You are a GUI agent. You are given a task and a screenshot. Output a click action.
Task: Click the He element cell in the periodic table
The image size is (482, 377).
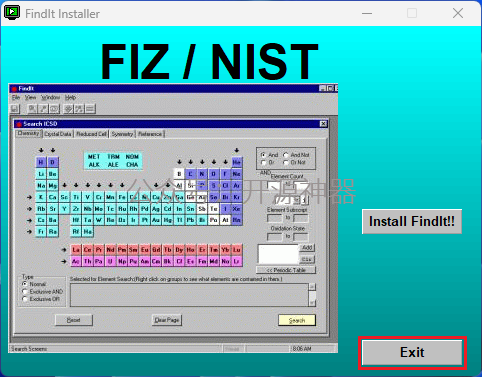237,162
